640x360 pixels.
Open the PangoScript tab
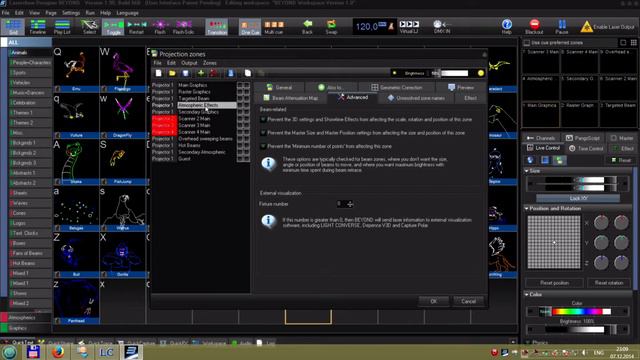[582, 138]
